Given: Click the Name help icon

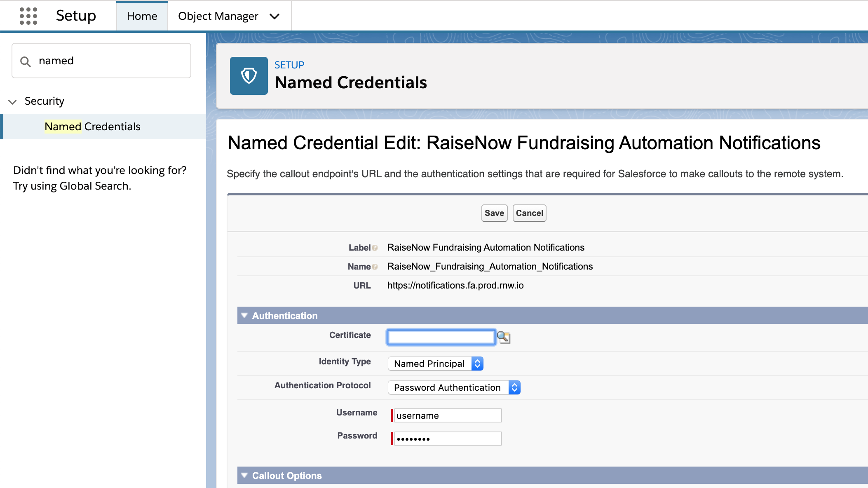Looking at the screenshot, I should click(375, 267).
